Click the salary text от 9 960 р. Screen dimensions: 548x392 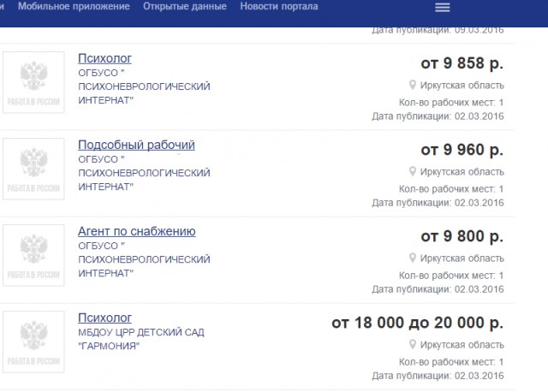(x=462, y=150)
